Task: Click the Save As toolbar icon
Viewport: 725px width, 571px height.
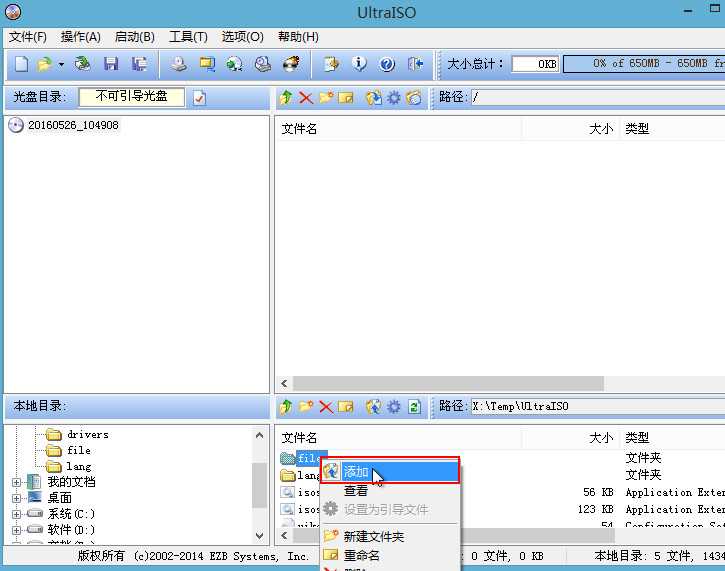Action: click(139, 64)
